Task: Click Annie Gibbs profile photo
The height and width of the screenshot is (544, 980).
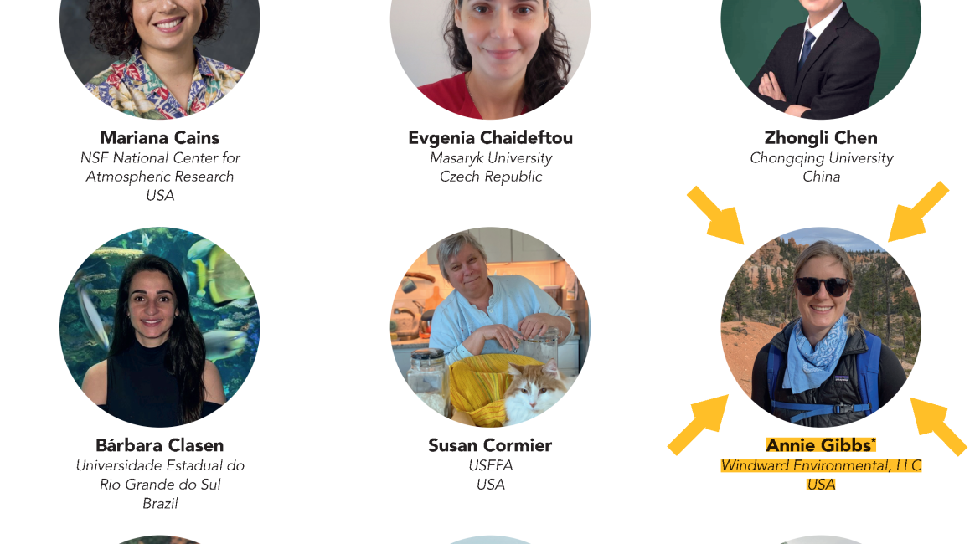Action: pyautogui.click(x=821, y=327)
